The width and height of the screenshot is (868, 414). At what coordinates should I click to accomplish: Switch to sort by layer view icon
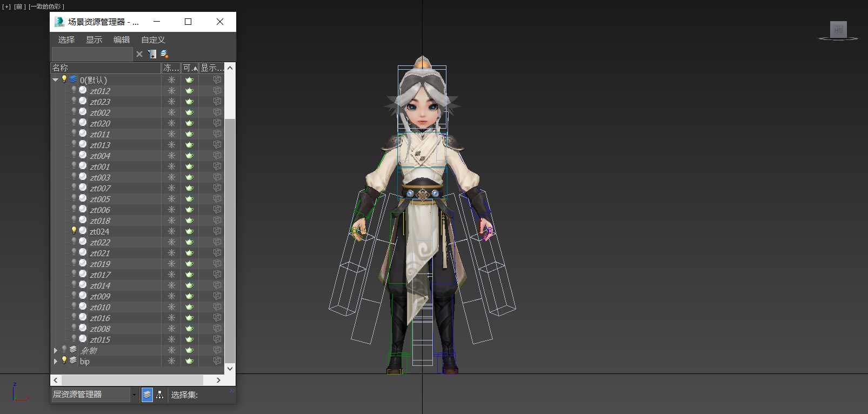[x=147, y=395]
